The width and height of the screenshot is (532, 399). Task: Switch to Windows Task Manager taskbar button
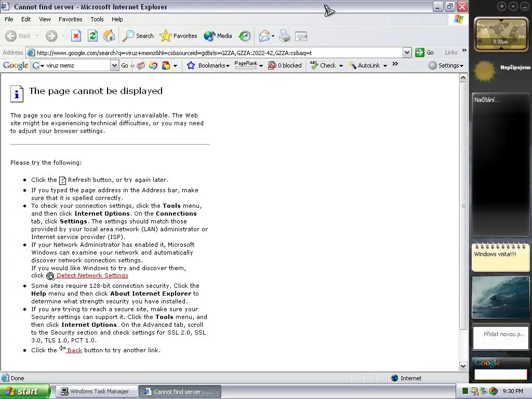(96, 392)
